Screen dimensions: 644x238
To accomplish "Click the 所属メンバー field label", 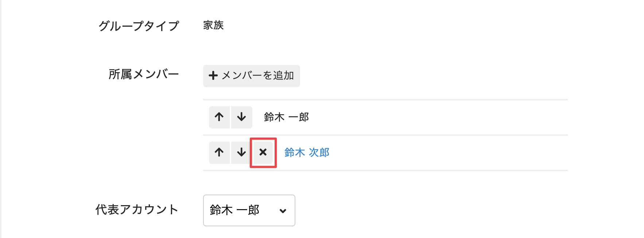I will coord(144,74).
